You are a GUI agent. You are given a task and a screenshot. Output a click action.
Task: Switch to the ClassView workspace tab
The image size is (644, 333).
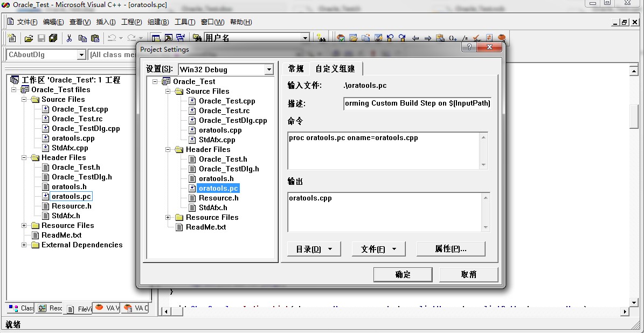(x=22, y=308)
